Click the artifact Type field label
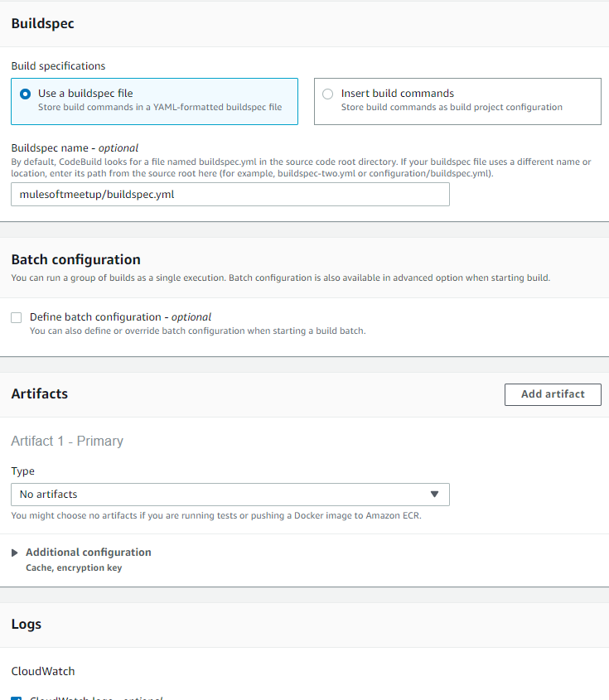 coord(23,471)
